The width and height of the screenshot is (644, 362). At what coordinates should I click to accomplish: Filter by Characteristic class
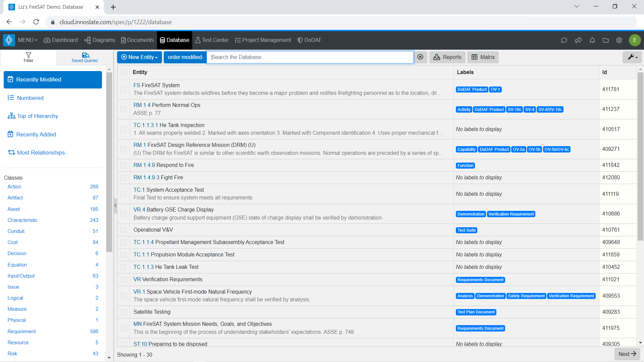coord(23,220)
